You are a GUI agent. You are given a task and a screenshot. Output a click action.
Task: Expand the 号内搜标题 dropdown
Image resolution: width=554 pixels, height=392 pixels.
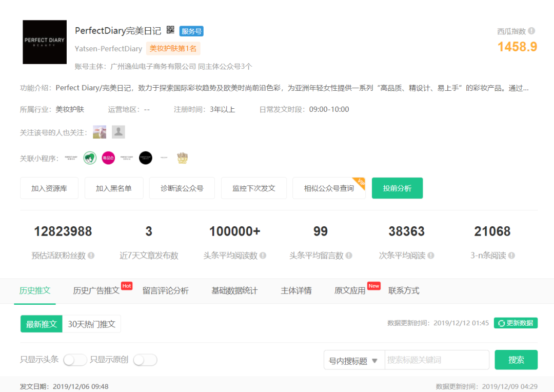coord(353,360)
